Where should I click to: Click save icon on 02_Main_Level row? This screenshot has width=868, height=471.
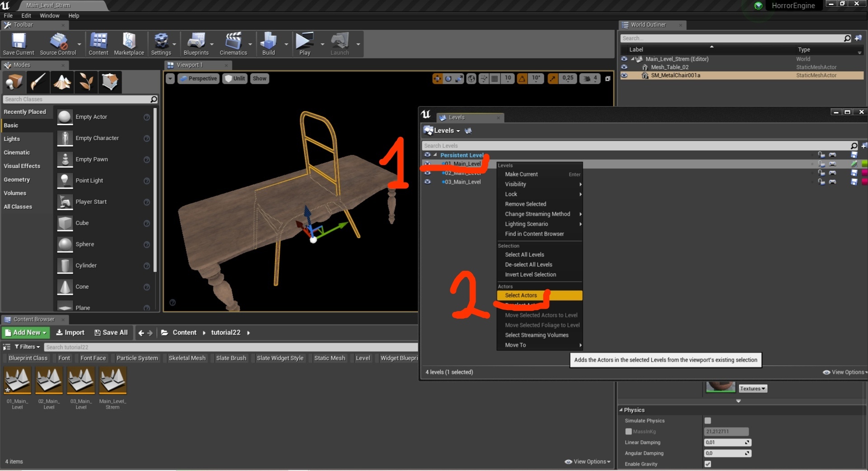point(854,173)
